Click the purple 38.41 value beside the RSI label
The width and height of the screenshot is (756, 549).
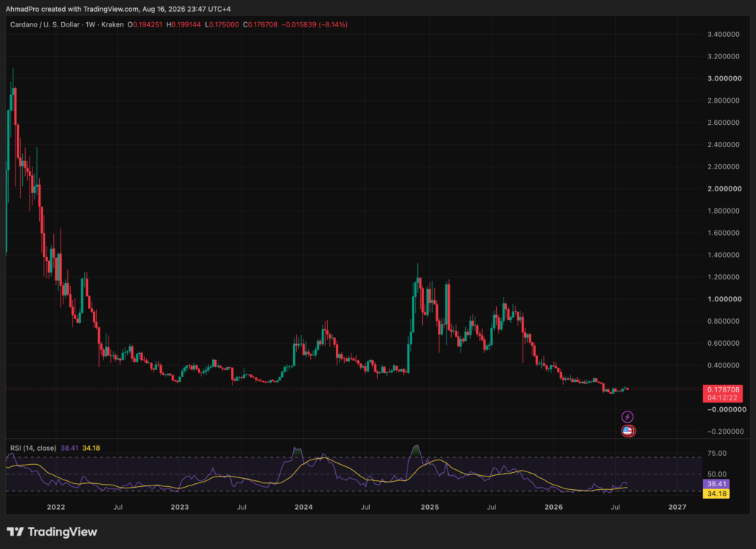69,449
